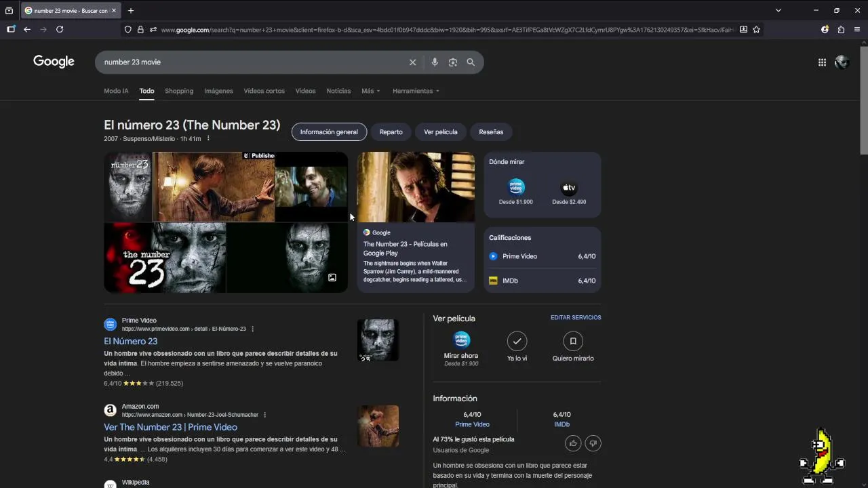The height and width of the screenshot is (488, 868).
Task: Open Firefox account icon in toolbar
Action: 825,29
